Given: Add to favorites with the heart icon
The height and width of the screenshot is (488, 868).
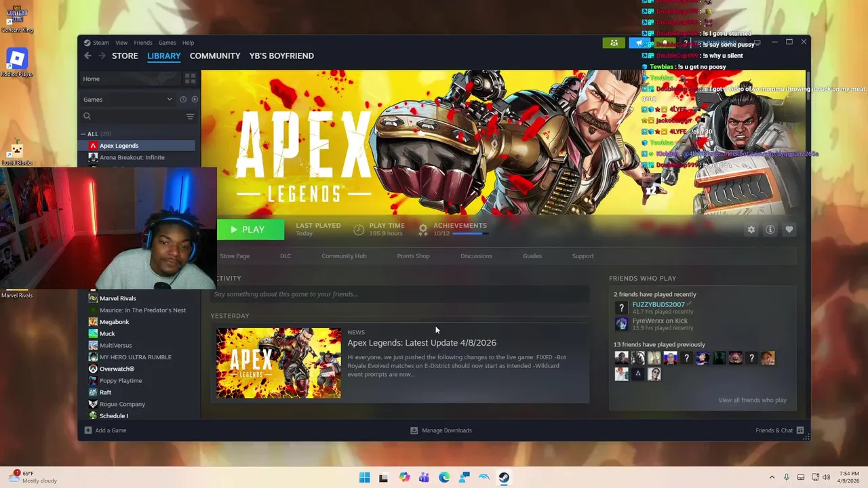Looking at the screenshot, I should click(x=789, y=230).
